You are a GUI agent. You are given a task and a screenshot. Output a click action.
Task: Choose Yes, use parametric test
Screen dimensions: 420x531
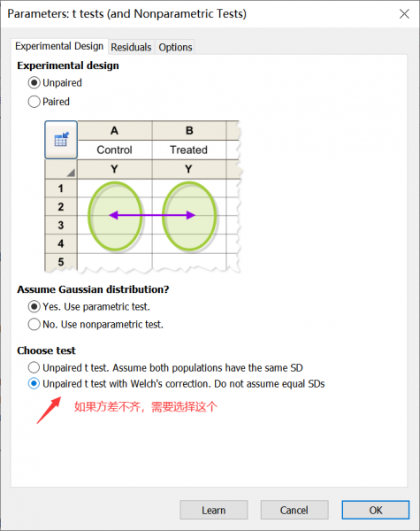coord(89,307)
